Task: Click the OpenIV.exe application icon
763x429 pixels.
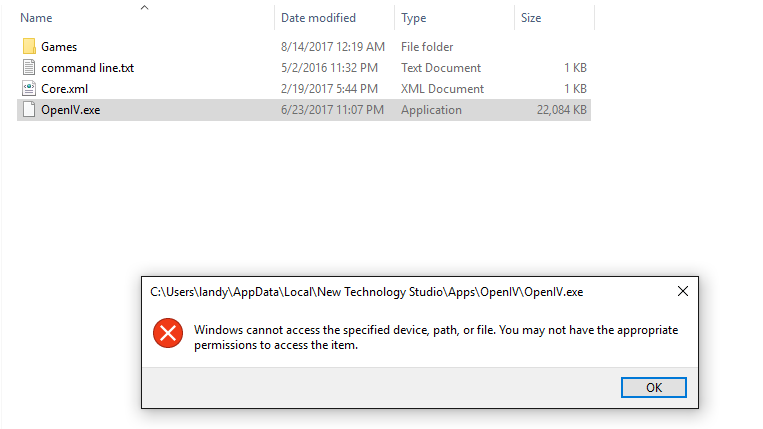Action: 28,110
